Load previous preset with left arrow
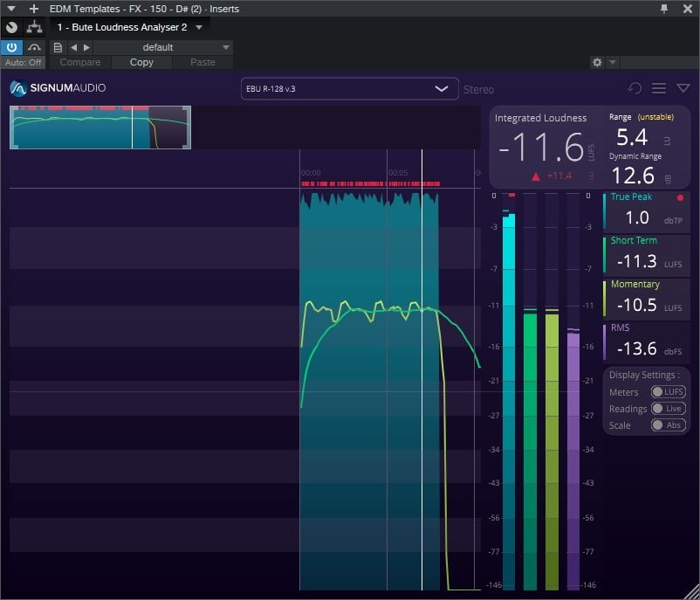This screenshot has height=600, width=700. pyautogui.click(x=73, y=47)
